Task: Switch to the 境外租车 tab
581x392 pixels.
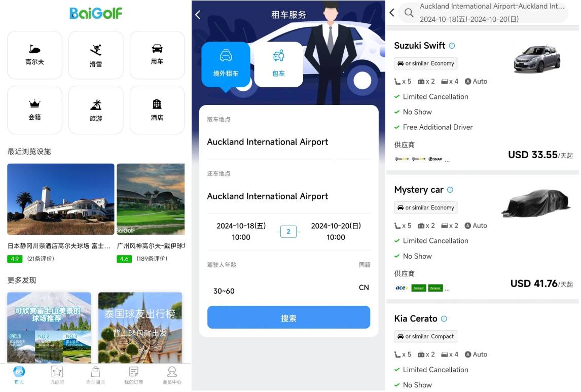Action: pos(226,64)
